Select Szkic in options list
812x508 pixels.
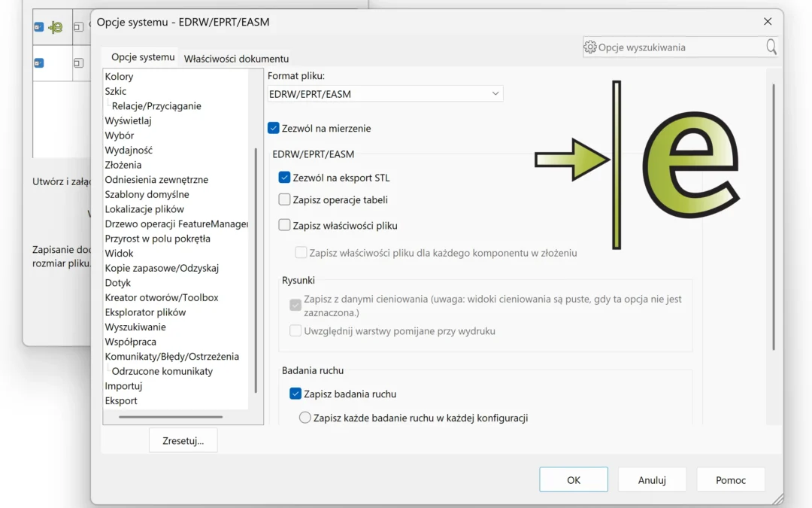coord(116,91)
